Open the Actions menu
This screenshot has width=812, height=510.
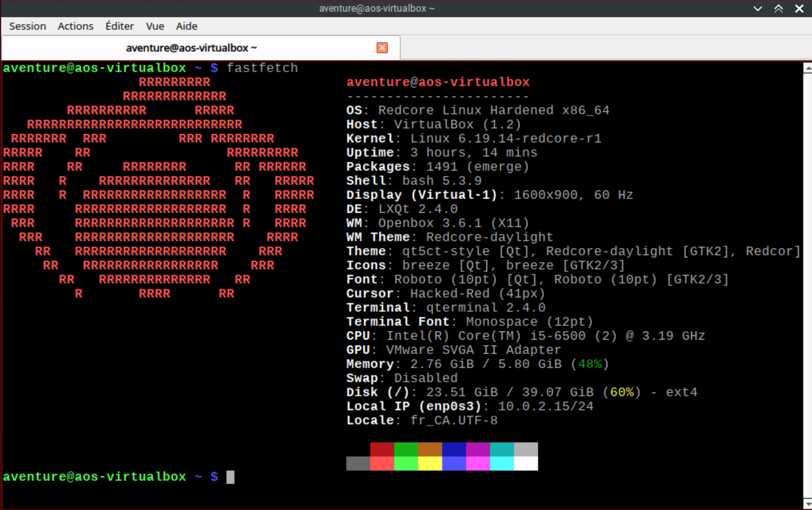point(76,26)
